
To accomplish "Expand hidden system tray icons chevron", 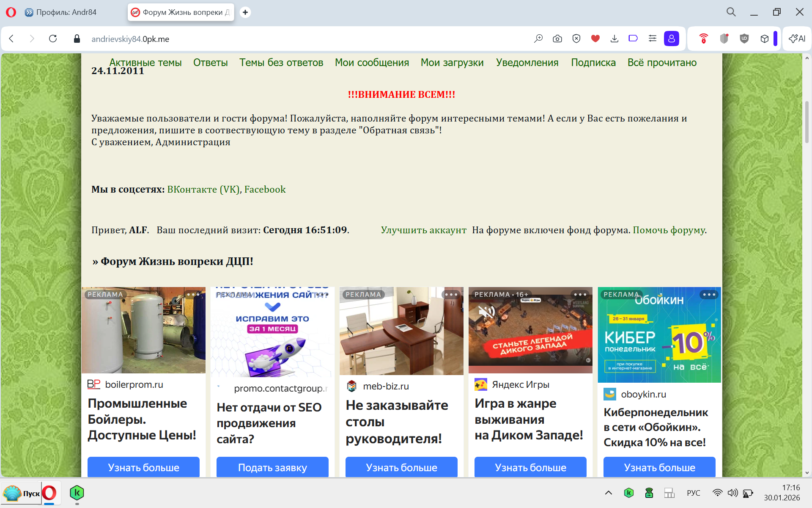I will click(609, 493).
